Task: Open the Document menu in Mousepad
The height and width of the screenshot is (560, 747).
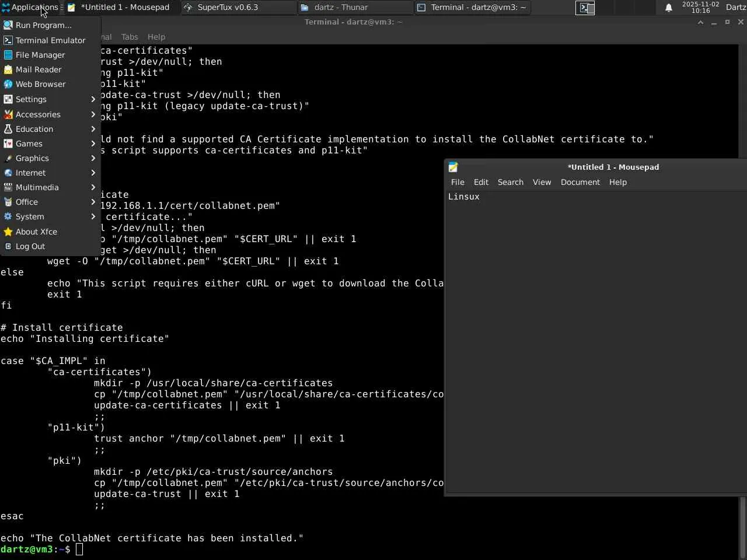Action: click(580, 182)
